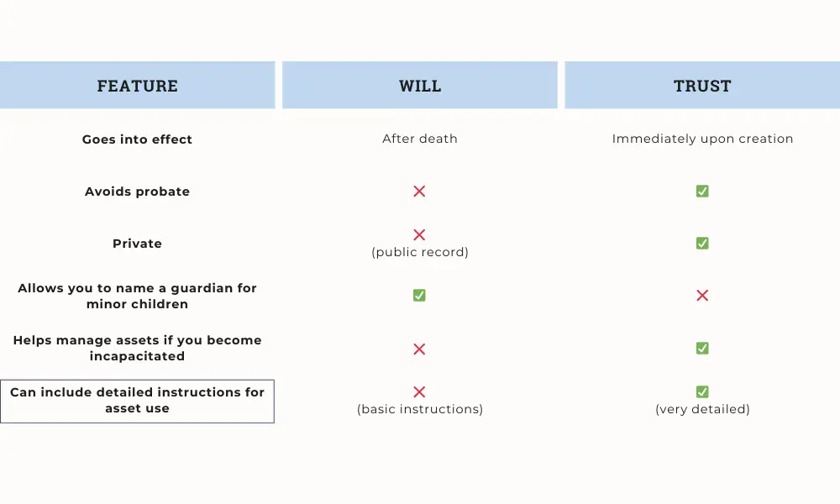Click the Goes into effect label
The width and height of the screenshot is (840, 504).
pos(137,139)
